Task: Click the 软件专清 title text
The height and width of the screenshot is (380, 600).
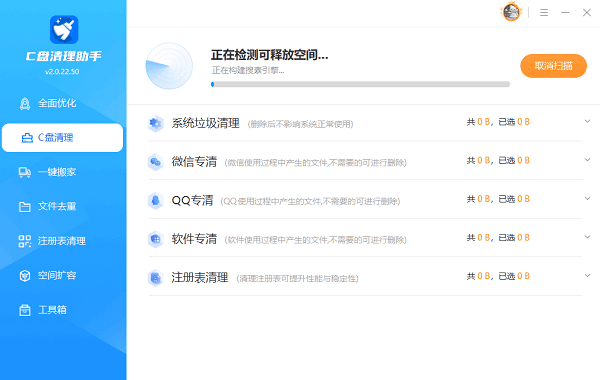Action: (x=194, y=239)
